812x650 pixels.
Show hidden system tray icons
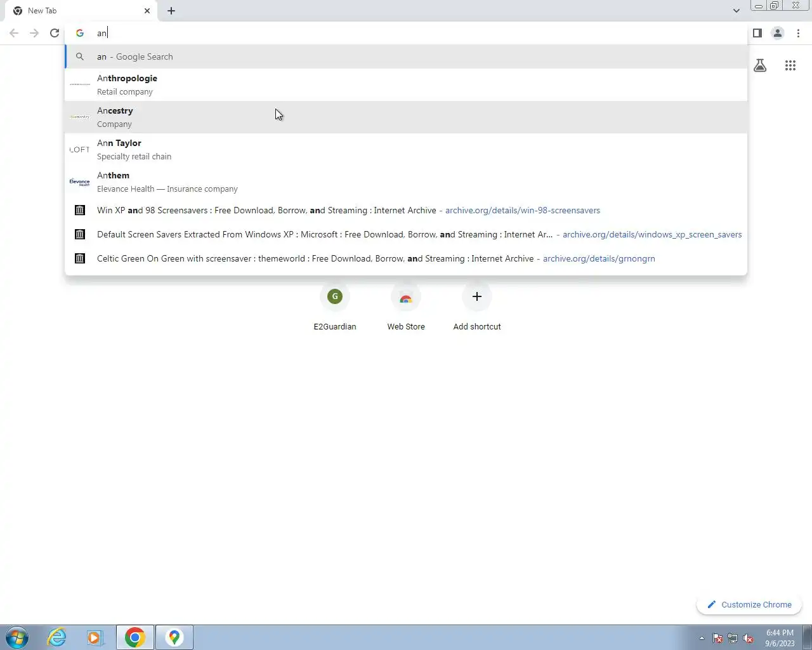(702, 638)
